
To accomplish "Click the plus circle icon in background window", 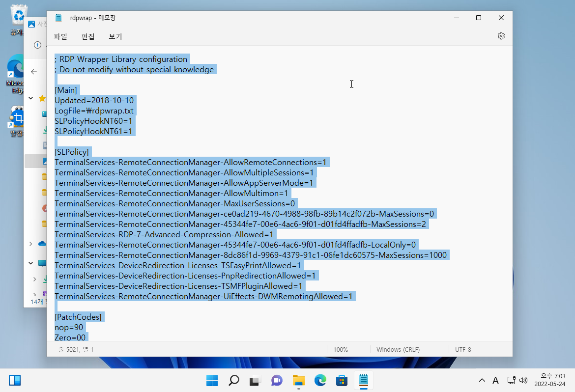I will pyautogui.click(x=37, y=45).
